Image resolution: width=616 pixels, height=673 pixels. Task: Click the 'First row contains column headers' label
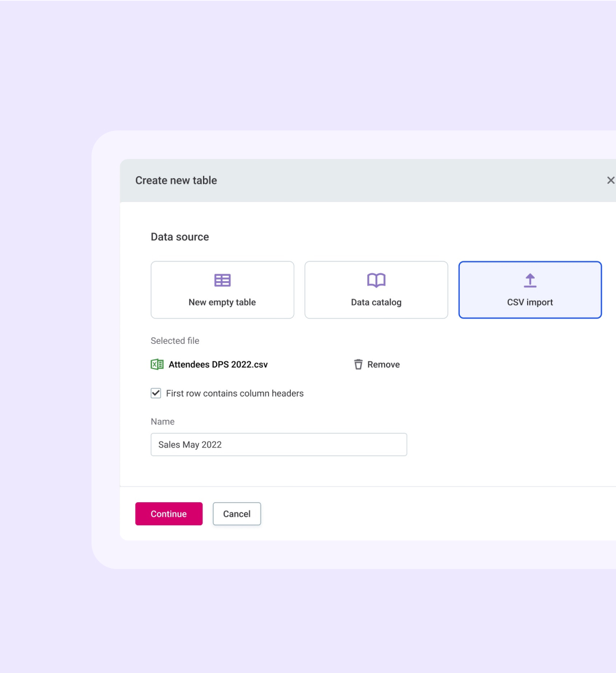pos(235,394)
